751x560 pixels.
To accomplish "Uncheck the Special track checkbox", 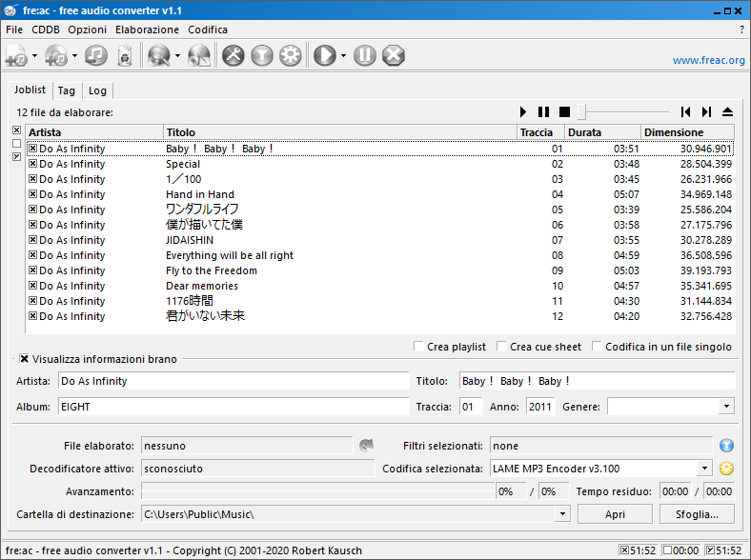I will (32, 164).
